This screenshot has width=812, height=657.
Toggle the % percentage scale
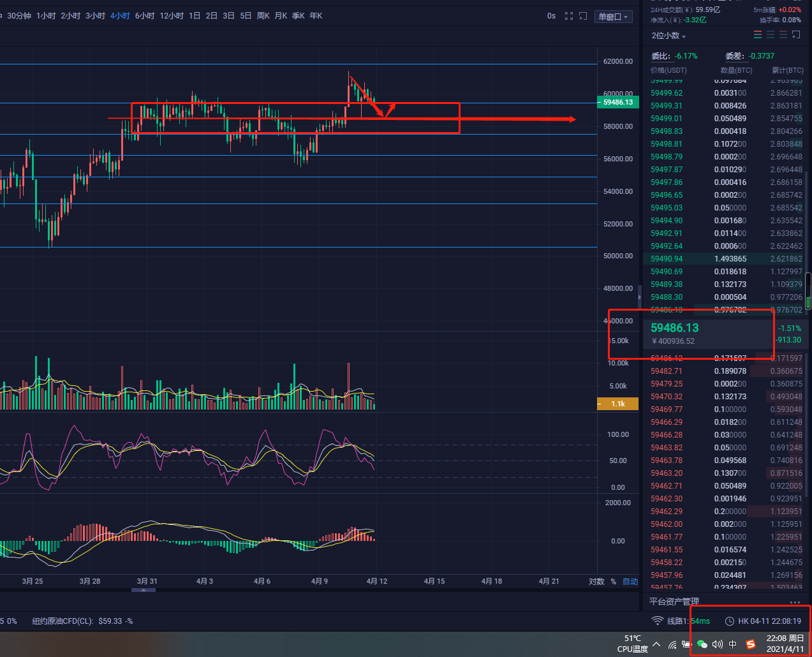point(614,582)
